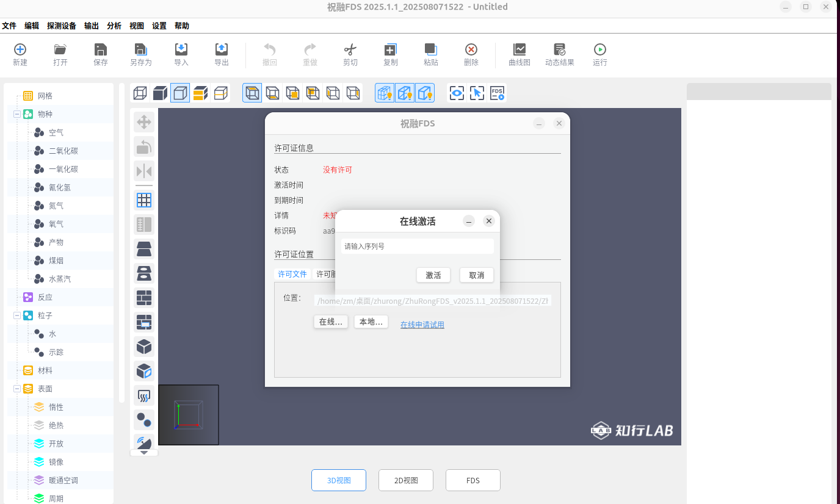
Task: Switch to the 许可文件 tab
Action: coord(292,275)
